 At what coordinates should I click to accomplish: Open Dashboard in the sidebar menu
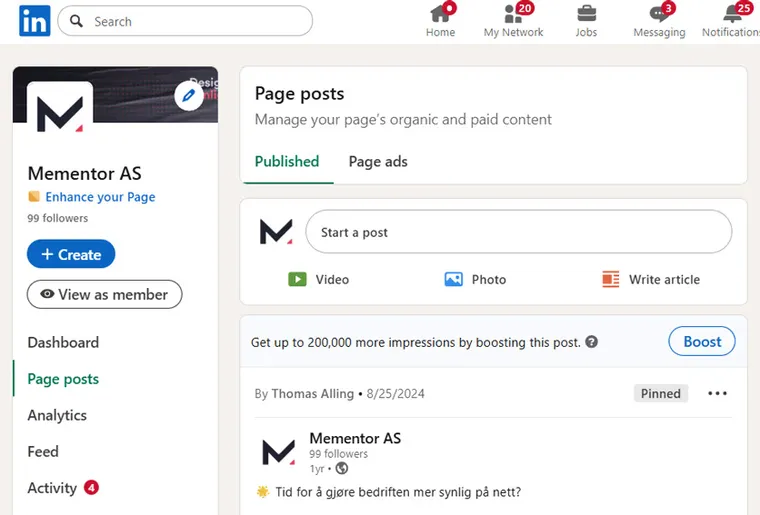click(x=63, y=343)
